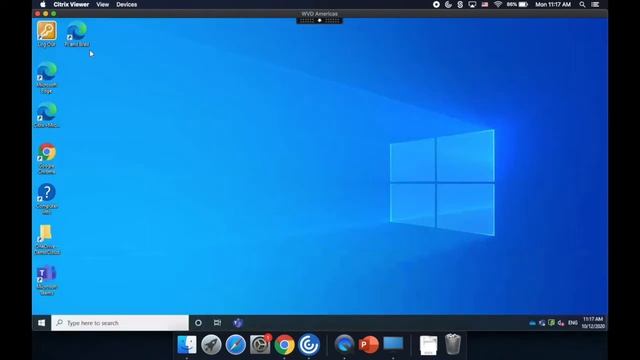Click the Citrix Viewer desktop thumbnail in Dock
This screenshot has width=640, height=360.
pos(393,344)
